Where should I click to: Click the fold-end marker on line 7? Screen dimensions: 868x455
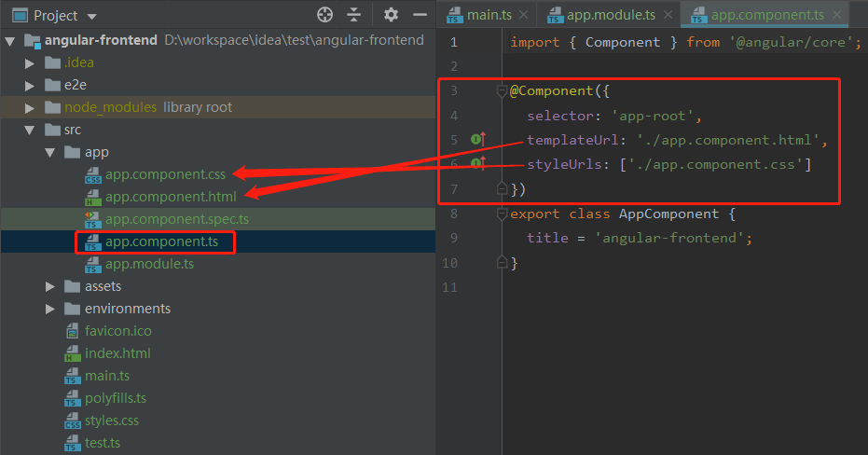point(503,188)
